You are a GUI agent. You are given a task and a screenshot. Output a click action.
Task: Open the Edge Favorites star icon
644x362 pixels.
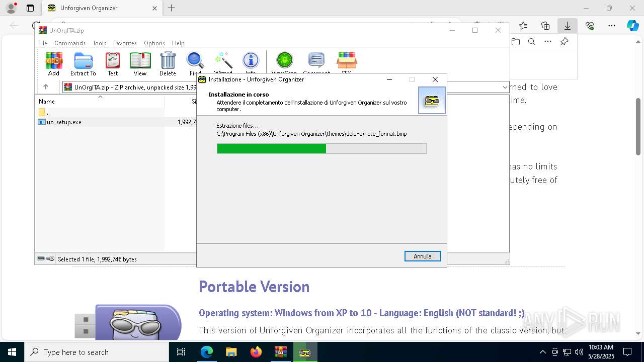click(x=523, y=26)
